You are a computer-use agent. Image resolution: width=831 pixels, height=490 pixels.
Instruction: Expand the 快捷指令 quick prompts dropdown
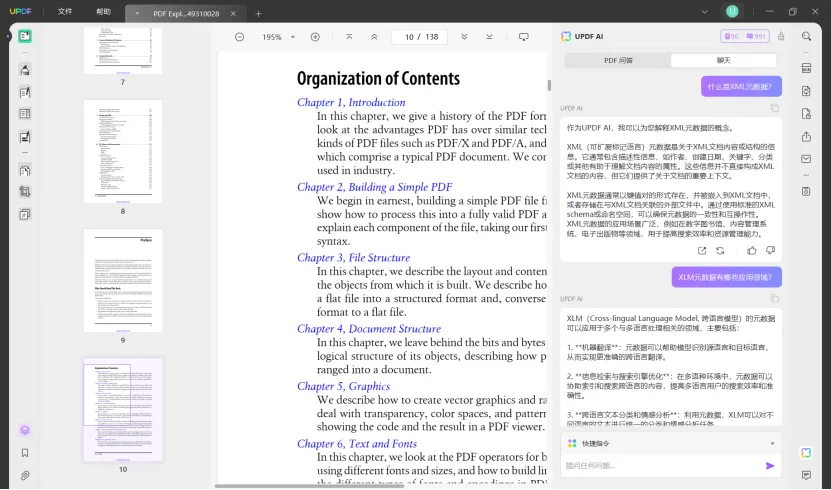772,443
